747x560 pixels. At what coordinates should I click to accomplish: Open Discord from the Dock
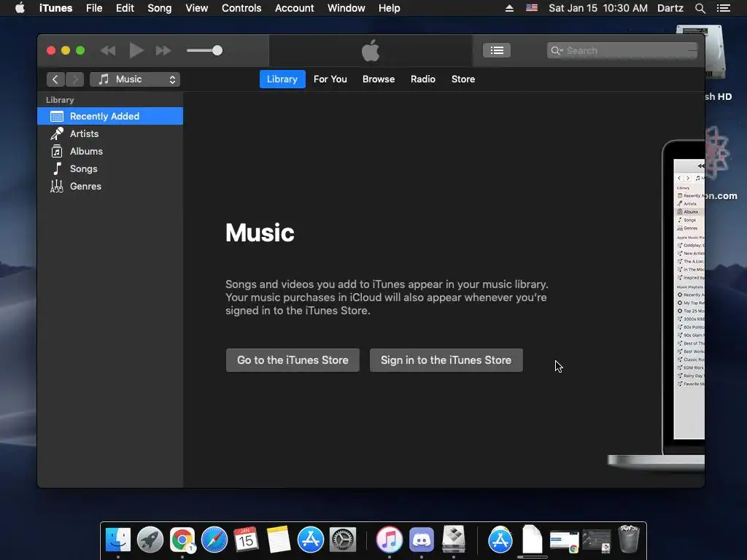[x=422, y=540]
